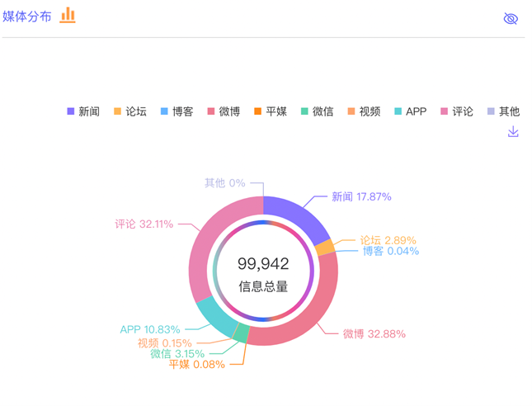The width and height of the screenshot is (532, 406).
Task: Click the download chart icon
Action: click(x=513, y=132)
